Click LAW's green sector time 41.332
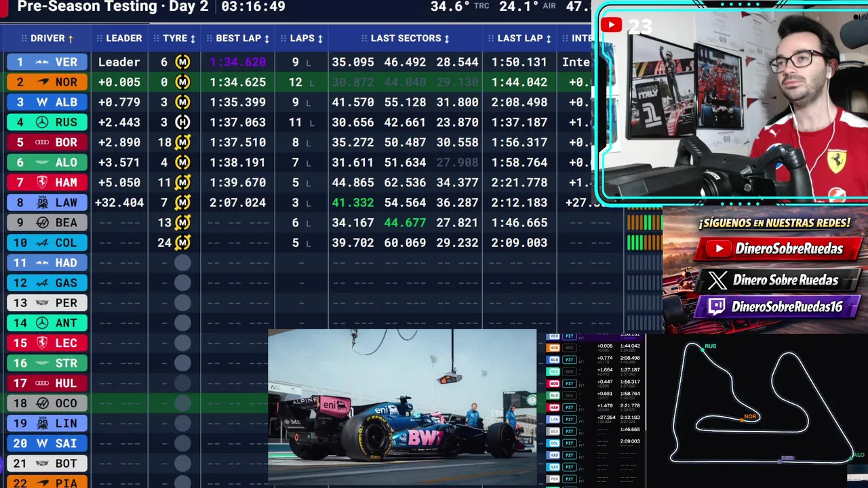Viewport: 868px width, 488px height. [353, 203]
